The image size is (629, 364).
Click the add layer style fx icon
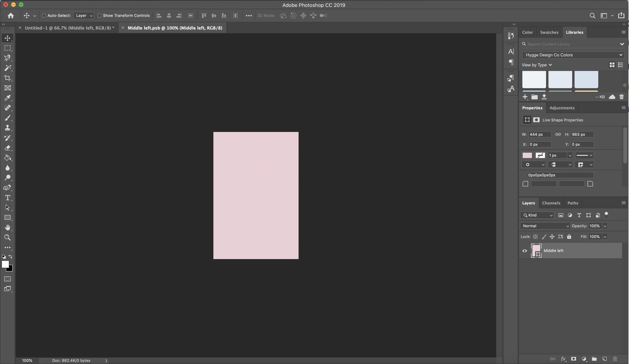pos(563,359)
